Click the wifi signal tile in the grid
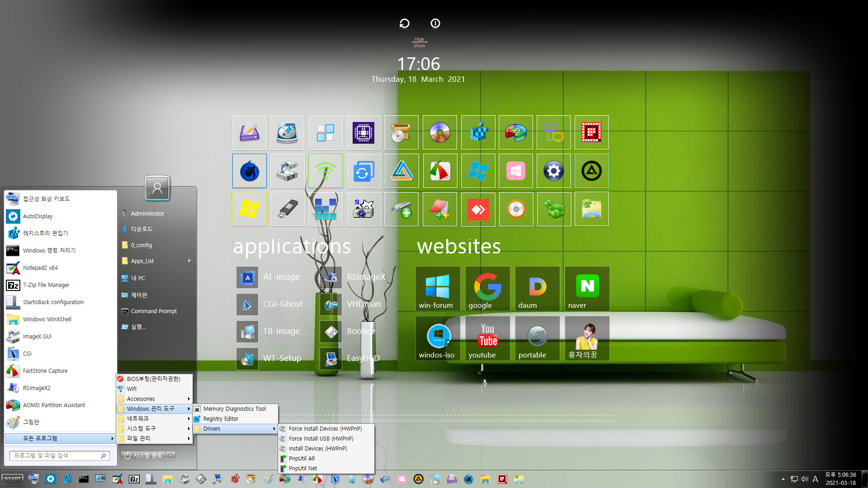The height and width of the screenshot is (488, 868). [x=325, y=171]
